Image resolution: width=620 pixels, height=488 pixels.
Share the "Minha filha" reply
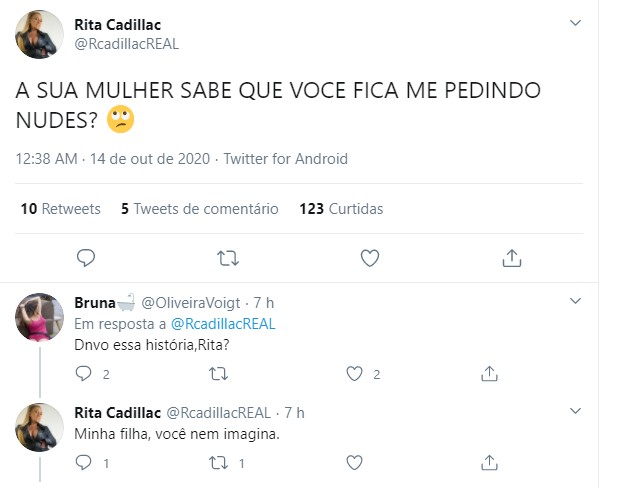tap(489, 463)
